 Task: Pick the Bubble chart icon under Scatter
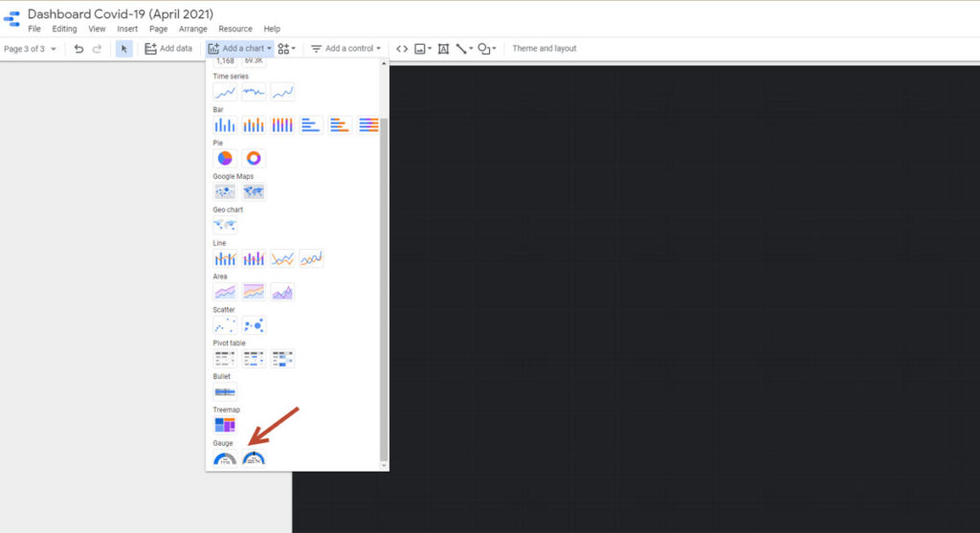coord(254,325)
